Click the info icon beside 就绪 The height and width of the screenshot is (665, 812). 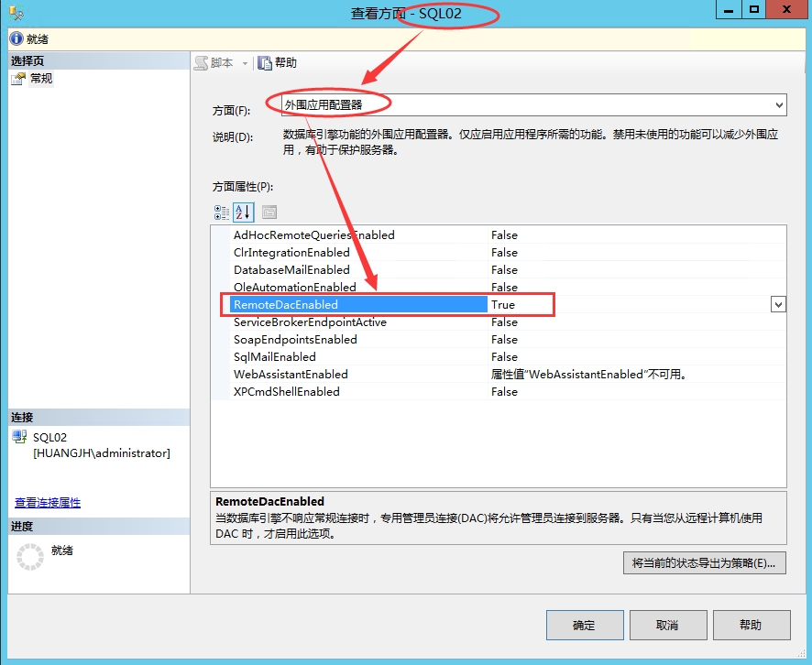click(16, 38)
